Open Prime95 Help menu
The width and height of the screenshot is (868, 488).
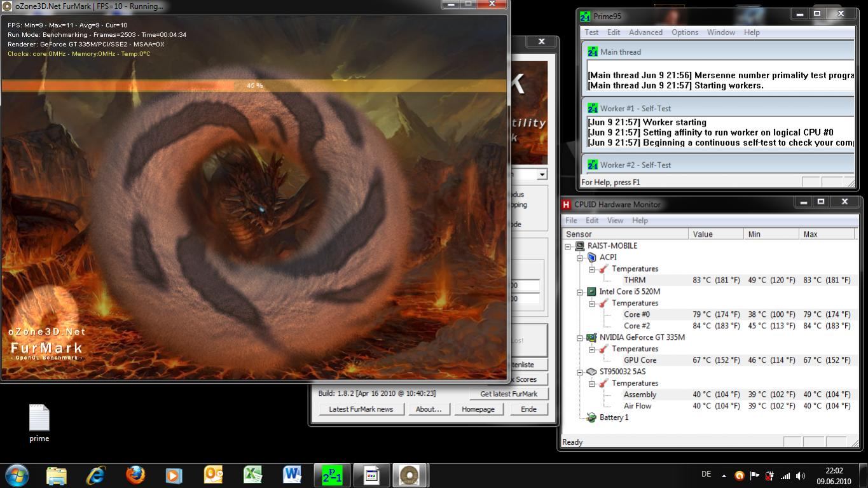(x=752, y=32)
